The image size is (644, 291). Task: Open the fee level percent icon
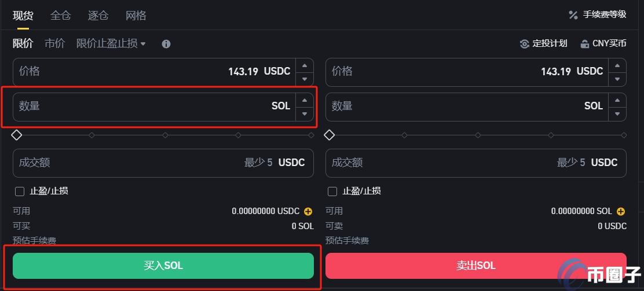coord(573,15)
